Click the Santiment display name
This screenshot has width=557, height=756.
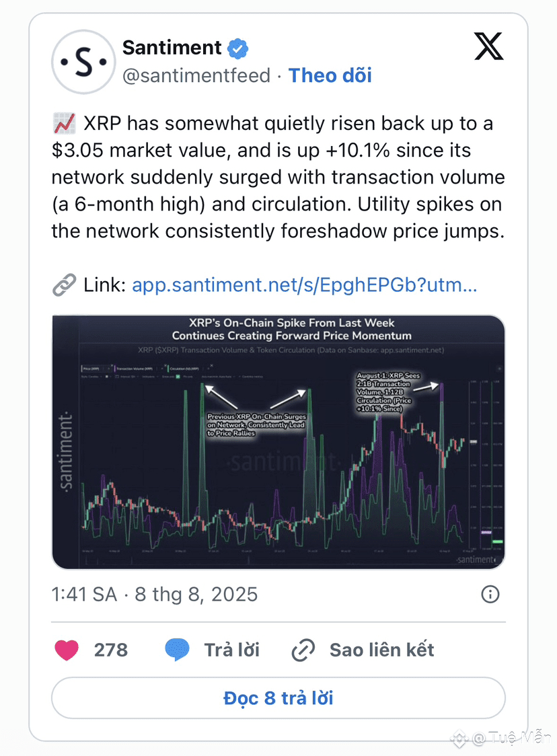(172, 48)
